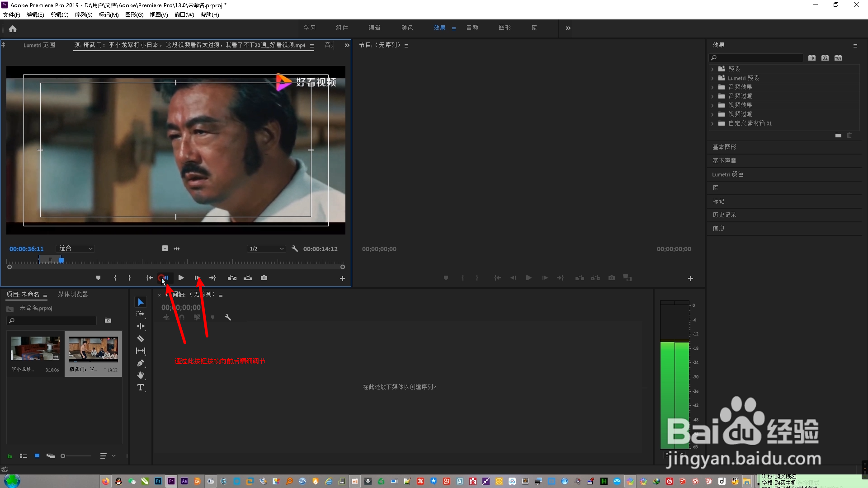Screen dimensions: 868x488
Task: Go to In point in source monitor
Action: pos(150,278)
